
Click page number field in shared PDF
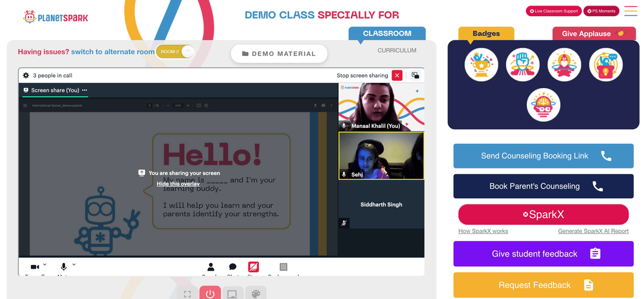(150, 105)
